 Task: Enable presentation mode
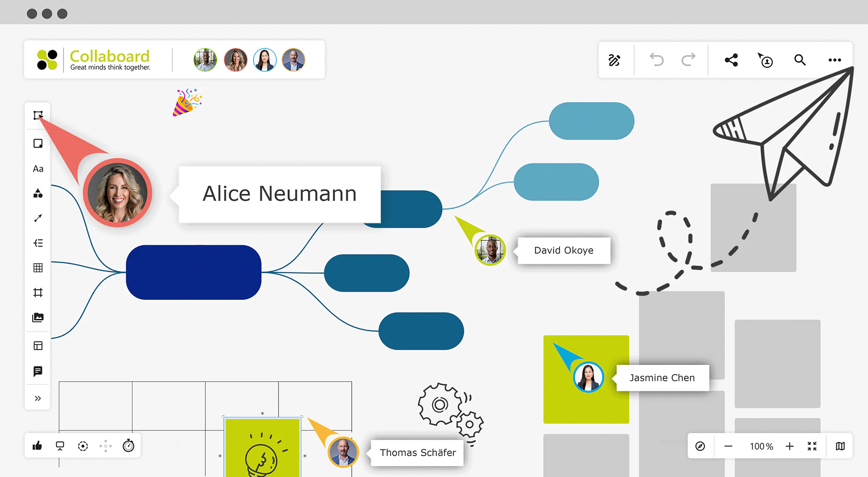(60, 446)
